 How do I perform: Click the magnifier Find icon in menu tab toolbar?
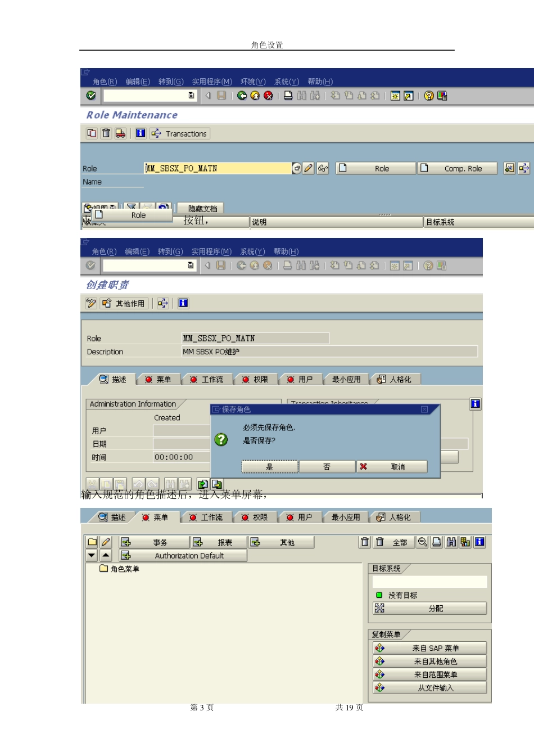pos(423,542)
